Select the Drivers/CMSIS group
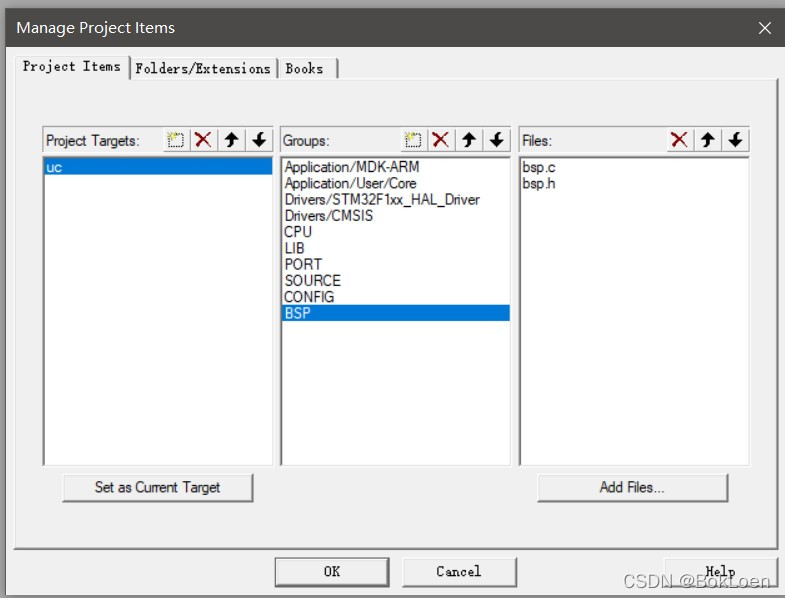Image resolution: width=785 pixels, height=598 pixels. (x=396, y=216)
